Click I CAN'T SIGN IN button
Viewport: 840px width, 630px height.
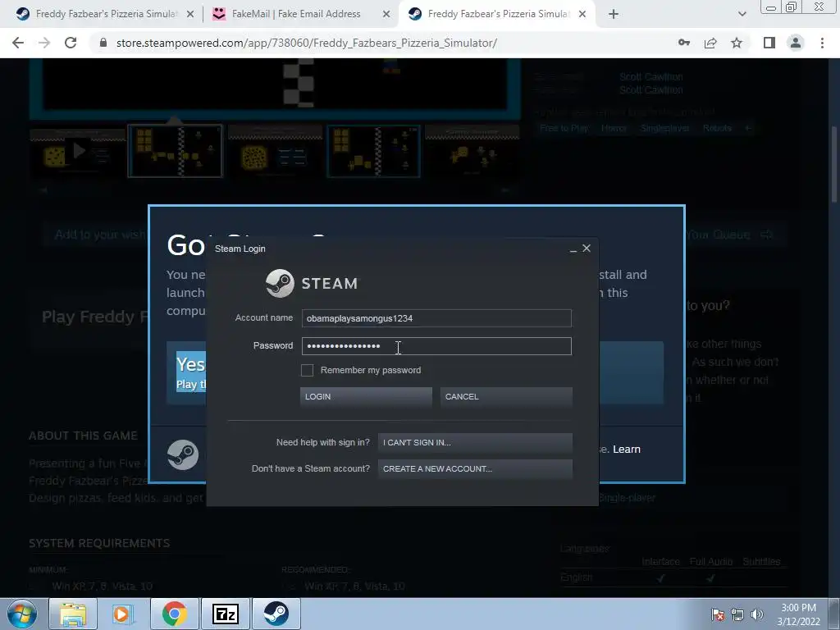click(x=475, y=442)
